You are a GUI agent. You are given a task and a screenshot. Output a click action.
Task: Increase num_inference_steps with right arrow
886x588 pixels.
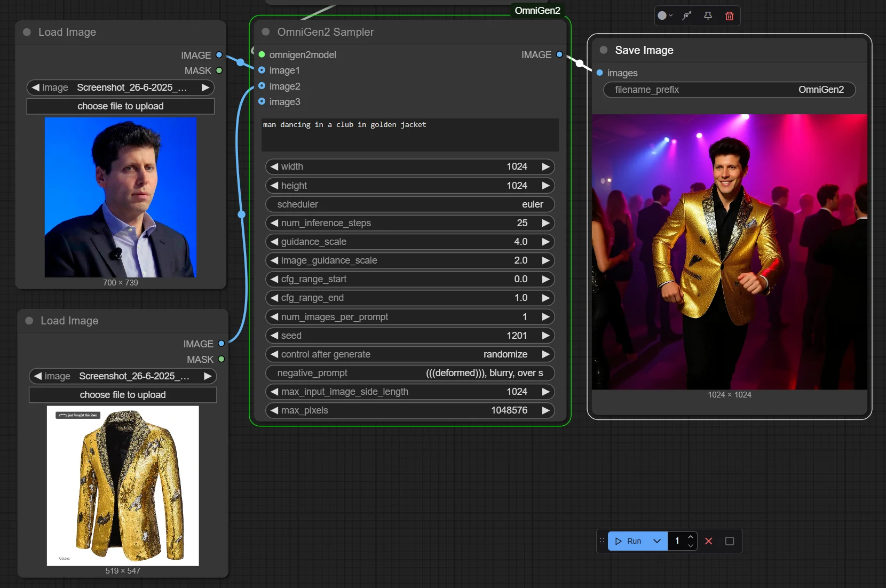click(545, 223)
